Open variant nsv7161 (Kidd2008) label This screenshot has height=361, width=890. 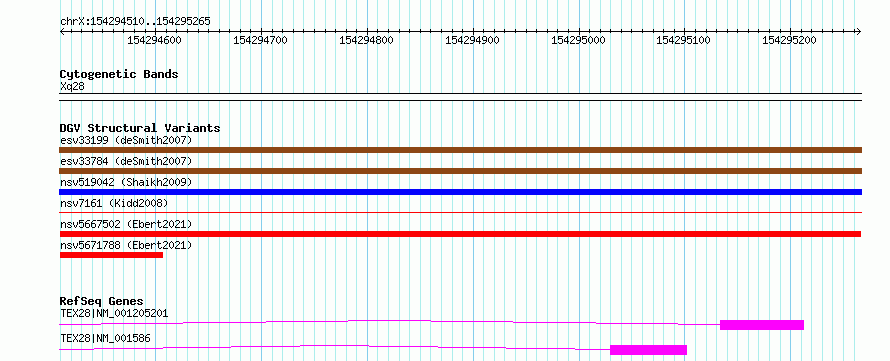[114, 203]
